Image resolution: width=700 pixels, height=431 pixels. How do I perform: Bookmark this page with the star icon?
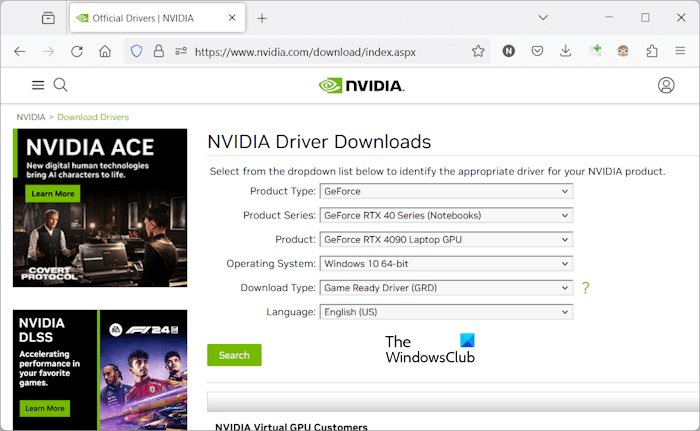(x=478, y=51)
